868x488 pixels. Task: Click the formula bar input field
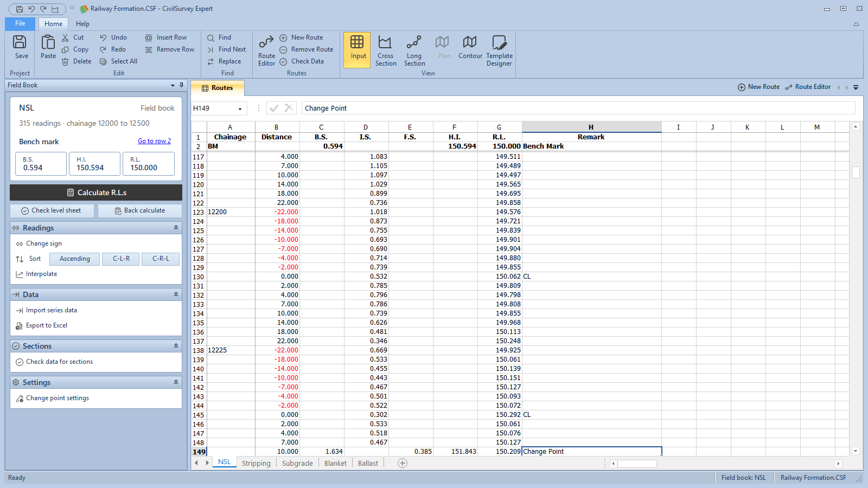tap(578, 108)
